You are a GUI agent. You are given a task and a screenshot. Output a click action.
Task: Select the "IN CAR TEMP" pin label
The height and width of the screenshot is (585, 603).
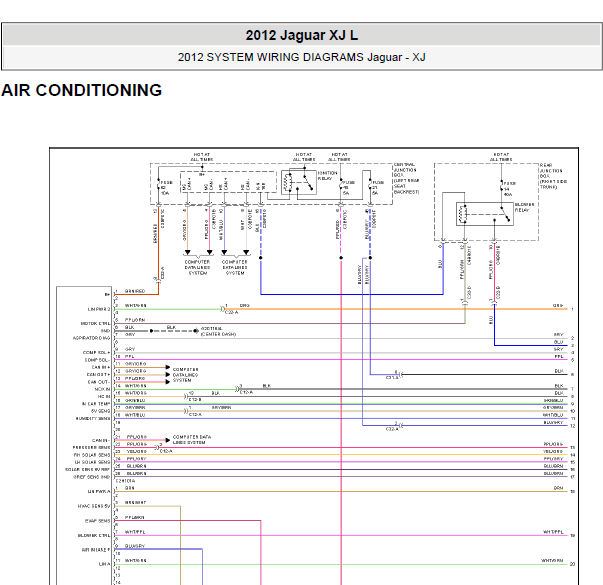(x=96, y=404)
